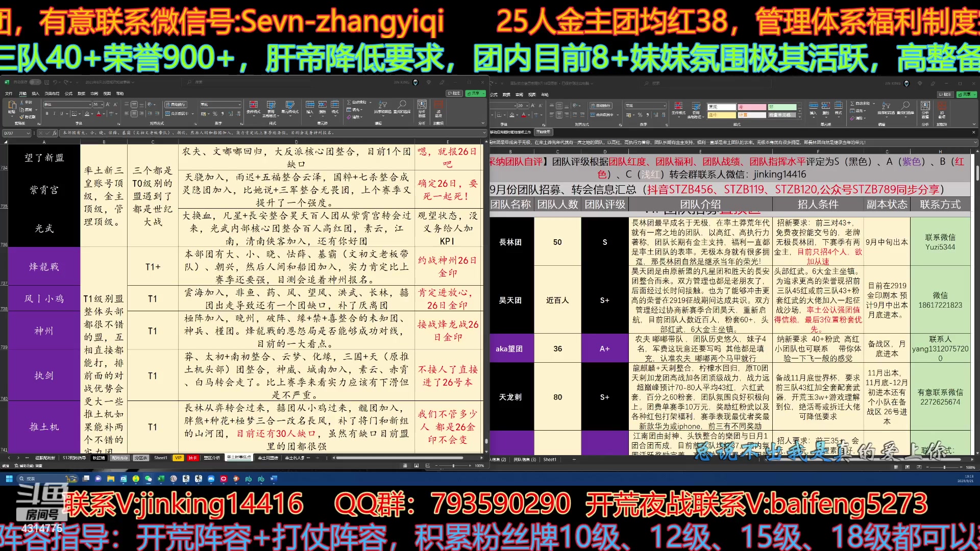Image resolution: width=980 pixels, height=551 pixels.
Task: Close message bar in right Excel window
Action: click(x=973, y=132)
